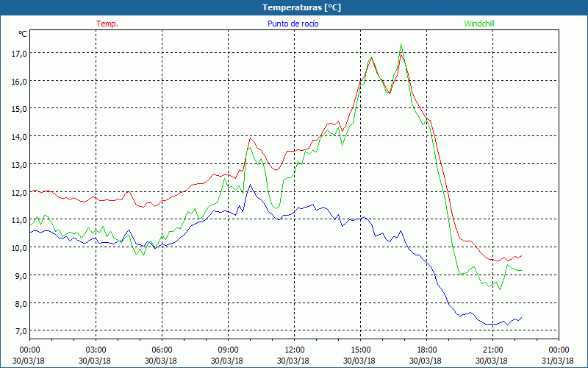588x368 pixels.
Task: Click the 21:00 time axis label
Action: click(x=492, y=350)
